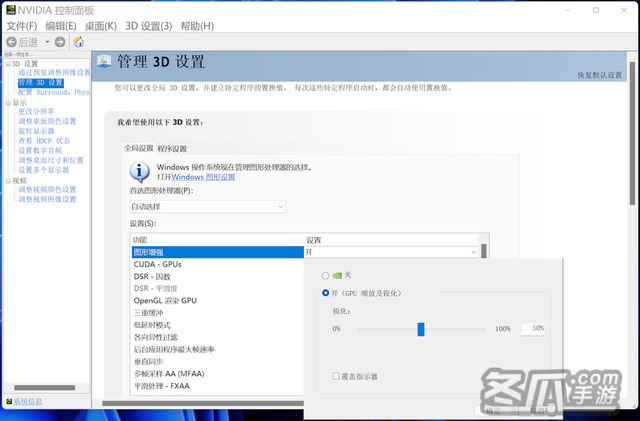Click the 后退 back button label
This screenshot has height=421, width=640.
(x=28, y=42)
